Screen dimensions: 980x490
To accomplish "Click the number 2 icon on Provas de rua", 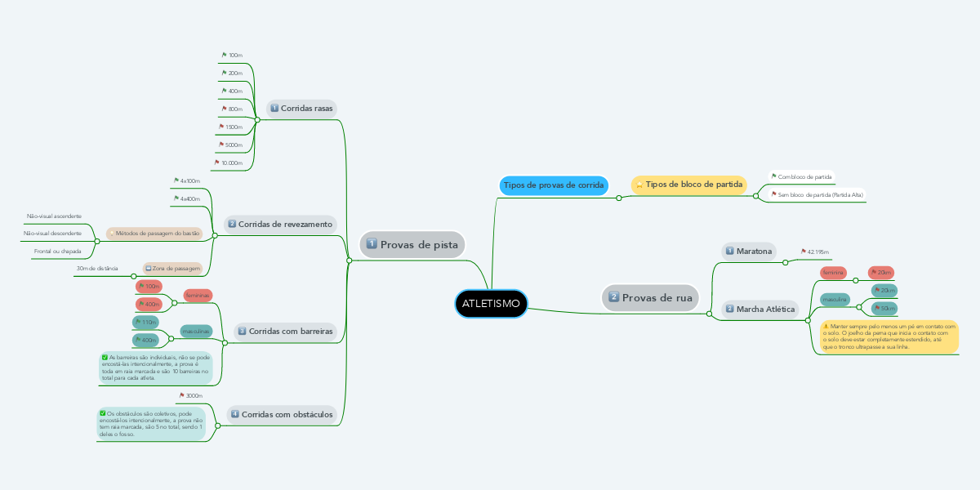I will tap(613, 297).
